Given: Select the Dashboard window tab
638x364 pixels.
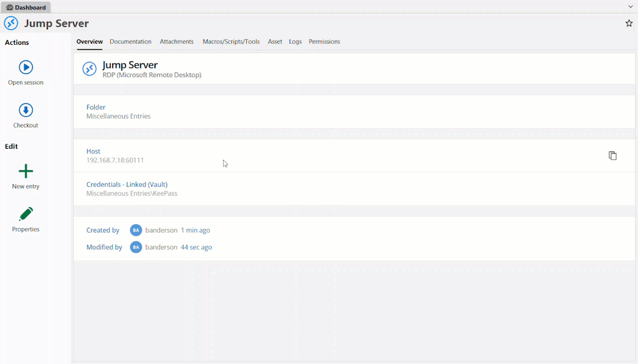Looking at the screenshot, I should [26, 7].
